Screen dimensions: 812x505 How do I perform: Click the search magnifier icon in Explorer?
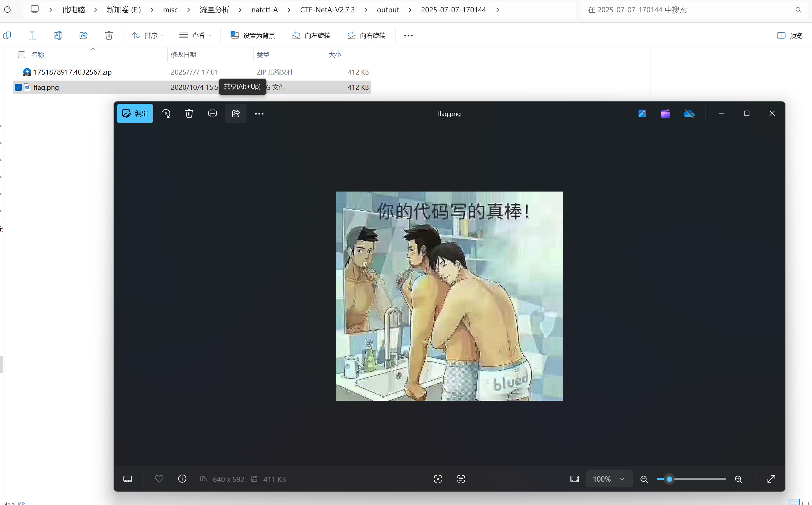pyautogui.click(x=799, y=10)
